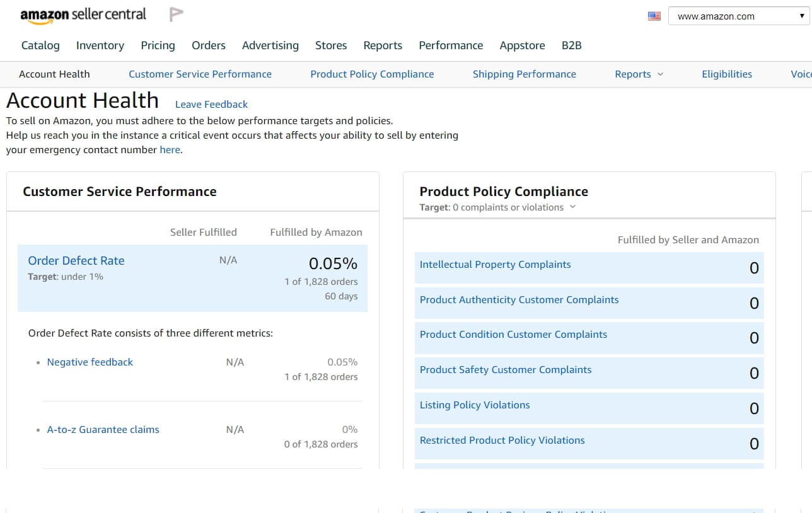Open Product Safety Customer Complaints
The height and width of the screenshot is (513, 812).
[506, 370]
